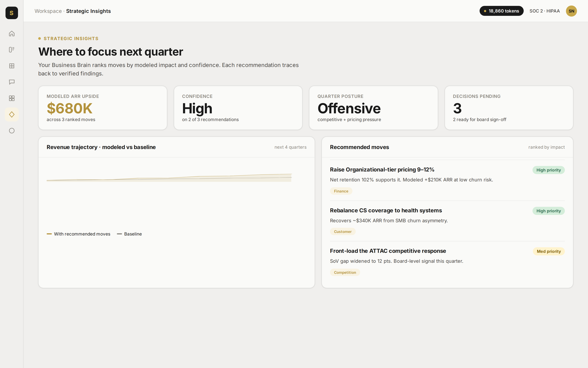This screenshot has height=368, width=588.
Task: Click 'across 3 ranked moves' text
Action: 71,119
